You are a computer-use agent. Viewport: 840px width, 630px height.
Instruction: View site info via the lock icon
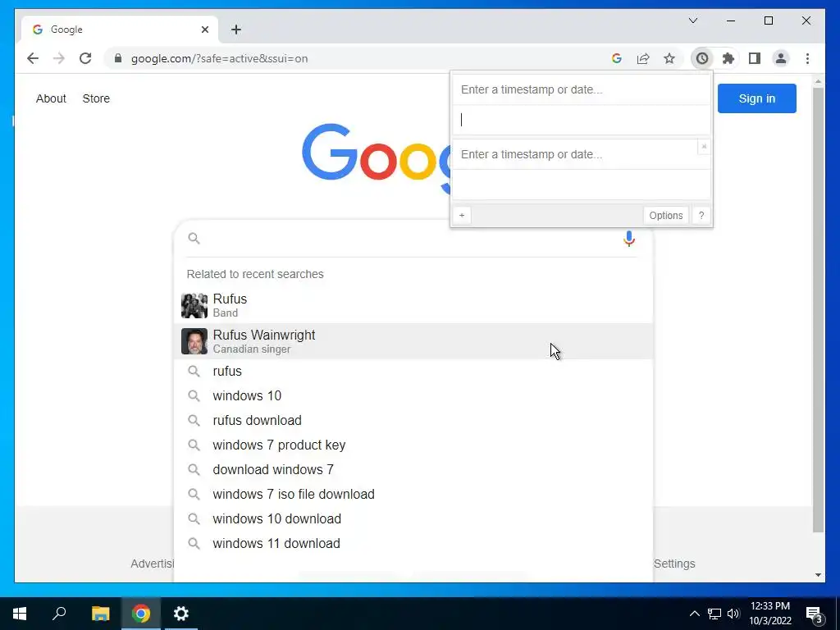point(118,58)
